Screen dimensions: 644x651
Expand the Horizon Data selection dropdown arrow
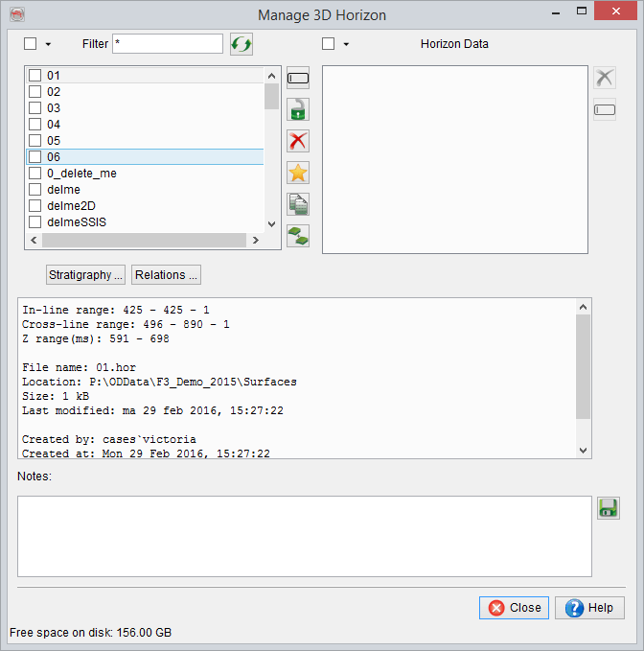[345, 44]
